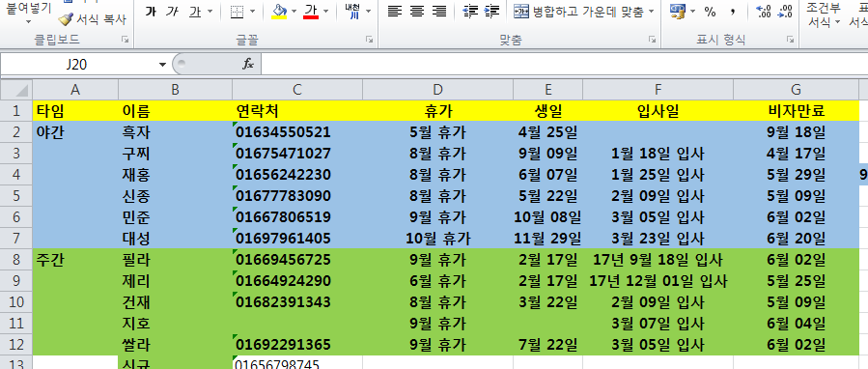Viewport: 868px width, 369px height.
Task: Expand fill color dropdown arrow
Action: tap(294, 11)
